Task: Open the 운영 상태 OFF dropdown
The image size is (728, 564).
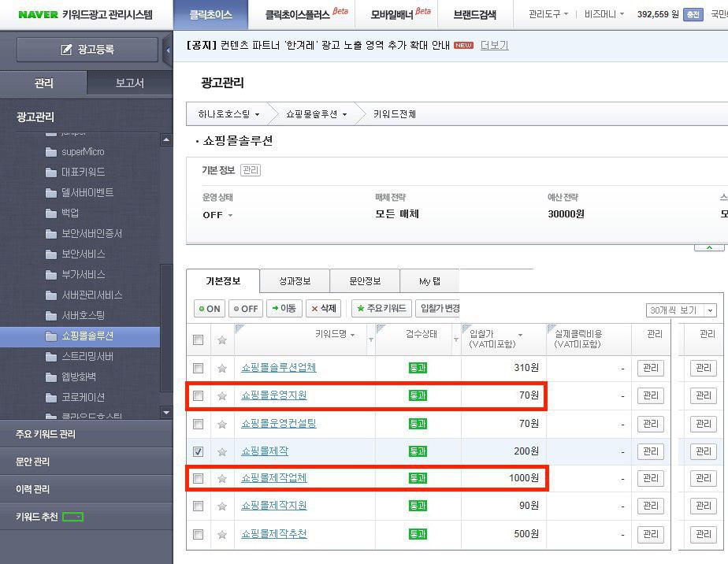Action: pos(217,215)
